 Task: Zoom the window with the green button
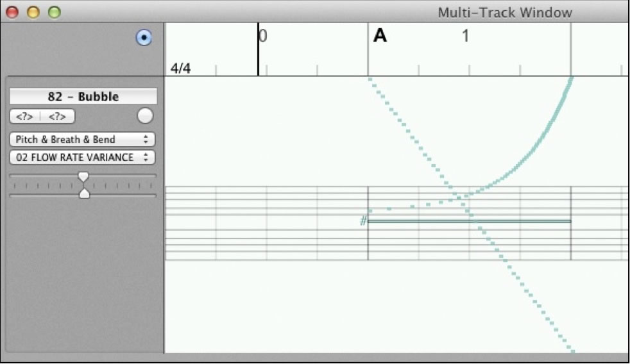(55, 12)
